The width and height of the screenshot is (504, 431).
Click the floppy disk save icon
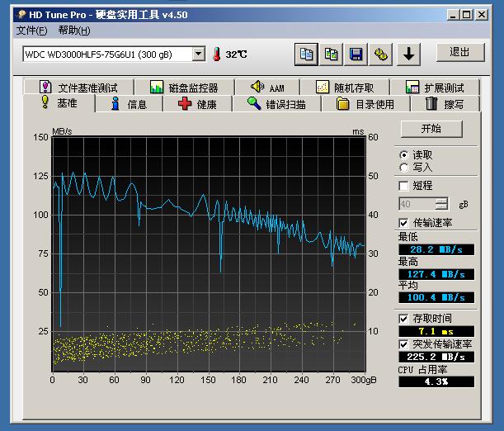356,54
